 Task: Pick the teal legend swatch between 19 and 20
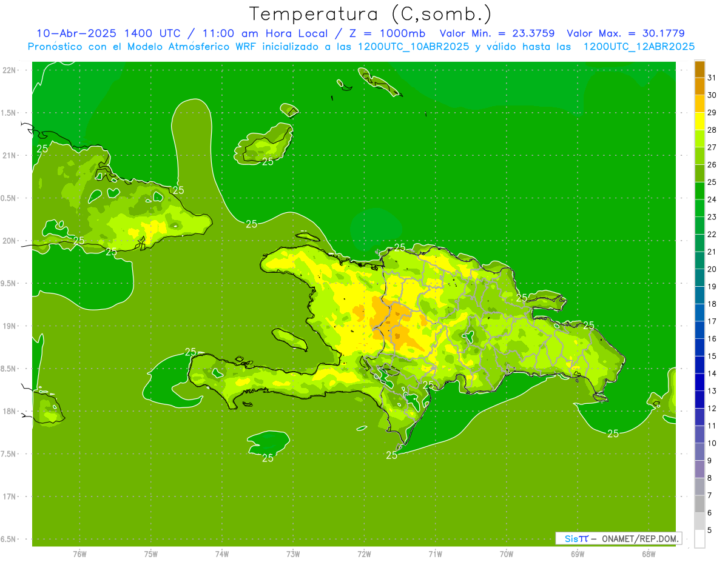(699, 278)
